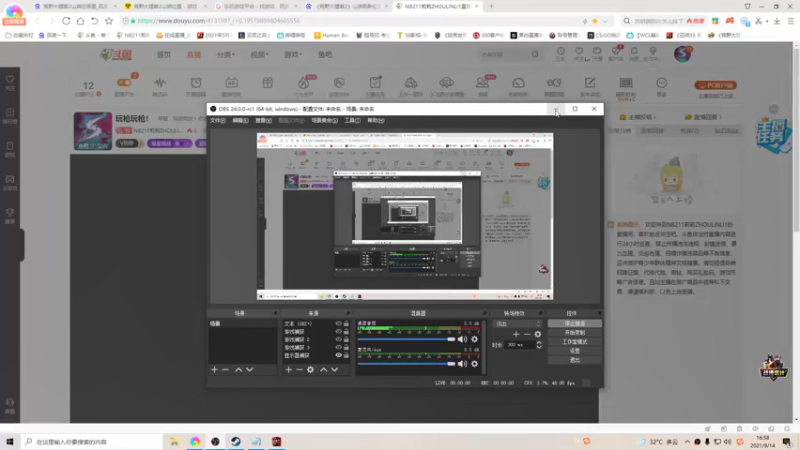Float the Scenes dock via header icon
This screenshot has height=450, width=800.
[x=275, y=313]
